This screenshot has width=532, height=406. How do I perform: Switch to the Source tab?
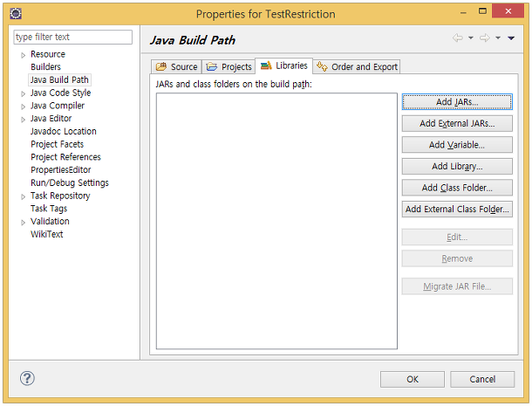pos(176,66)
